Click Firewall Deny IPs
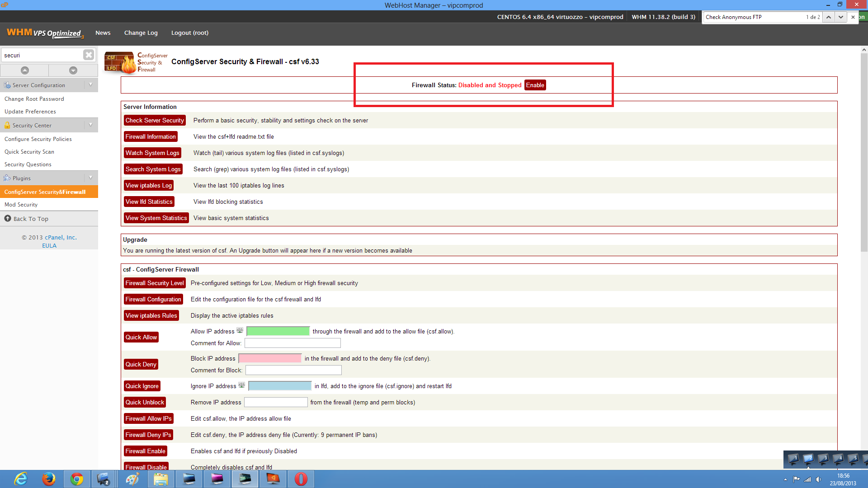 coord(148,435)
